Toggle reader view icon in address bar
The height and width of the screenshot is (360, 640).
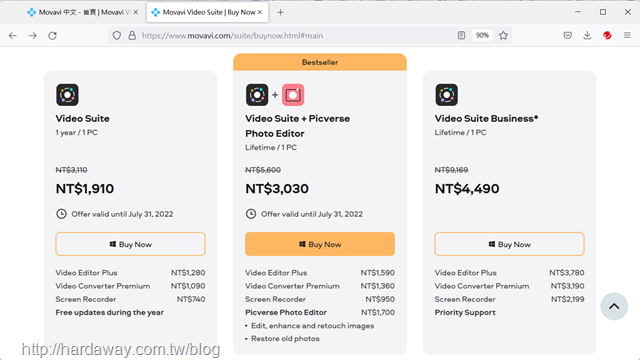(x=461, y=36)
